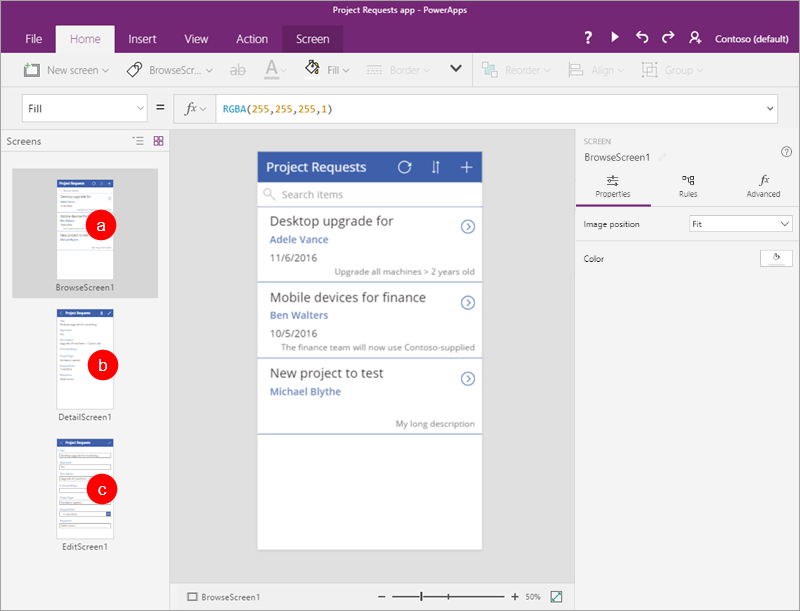Open the File menu
800x611 pixels.
tap(34, 39)
